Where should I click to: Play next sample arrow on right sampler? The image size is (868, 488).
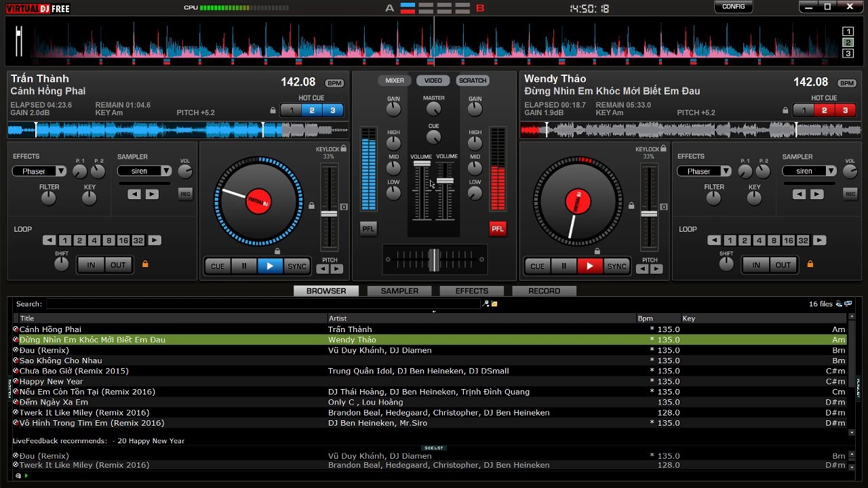click(817, 195)
